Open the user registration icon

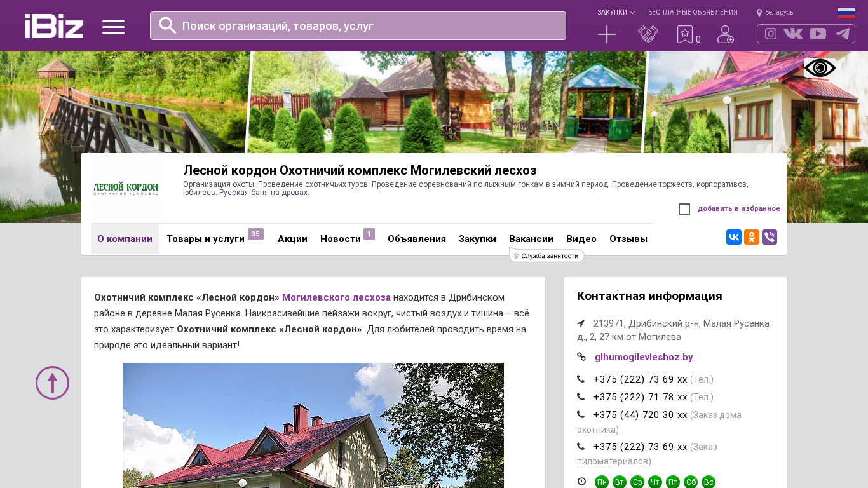[725, 34]
